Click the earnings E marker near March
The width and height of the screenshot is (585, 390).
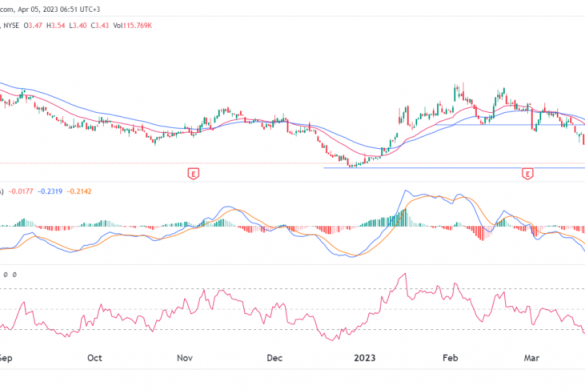click(x=527, y=174)
